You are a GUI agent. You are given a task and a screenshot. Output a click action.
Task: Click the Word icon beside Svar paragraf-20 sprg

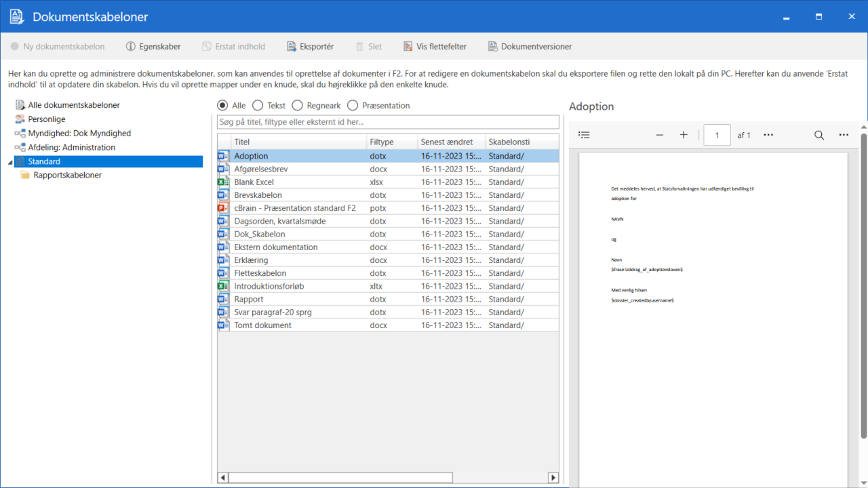coord(223,312)
